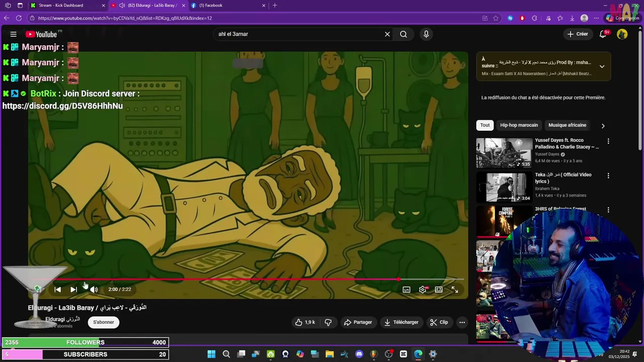Open File Explorer from the taskbar
Viewport: 644px width, 362px height.
pyautogui.click(x=330, y=354)
